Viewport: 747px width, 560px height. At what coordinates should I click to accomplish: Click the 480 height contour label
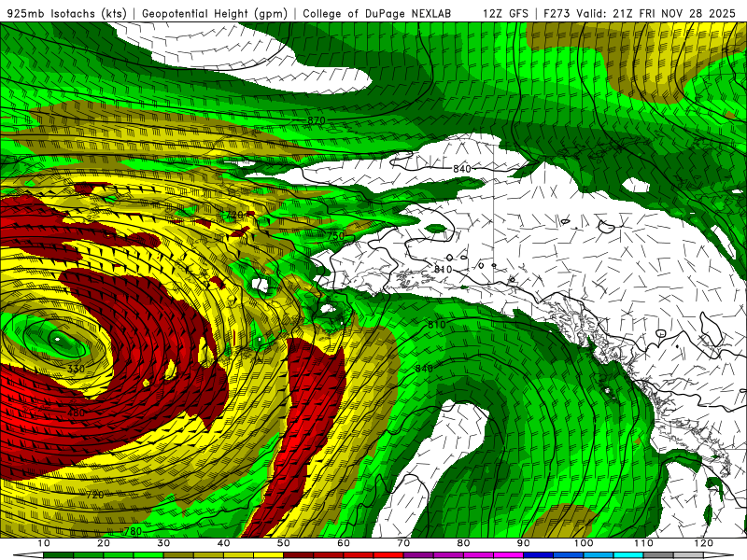click(76, 413)
